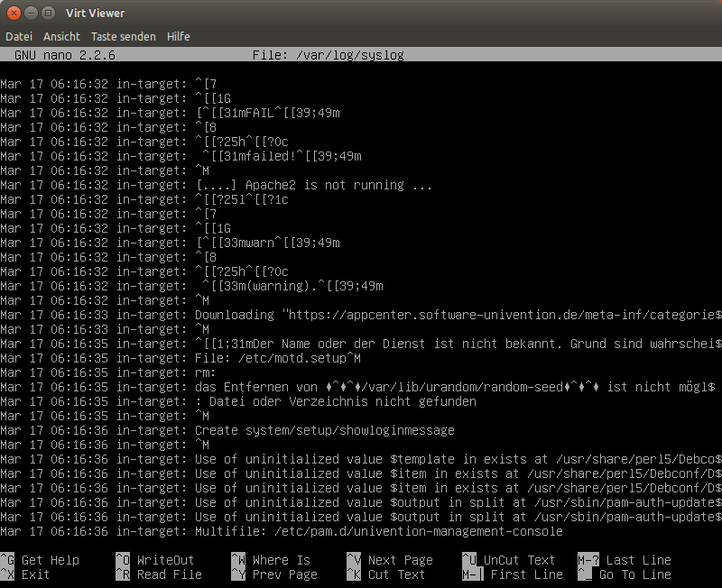
Task: Open the Hilfe menu
Action: point(178,37)
